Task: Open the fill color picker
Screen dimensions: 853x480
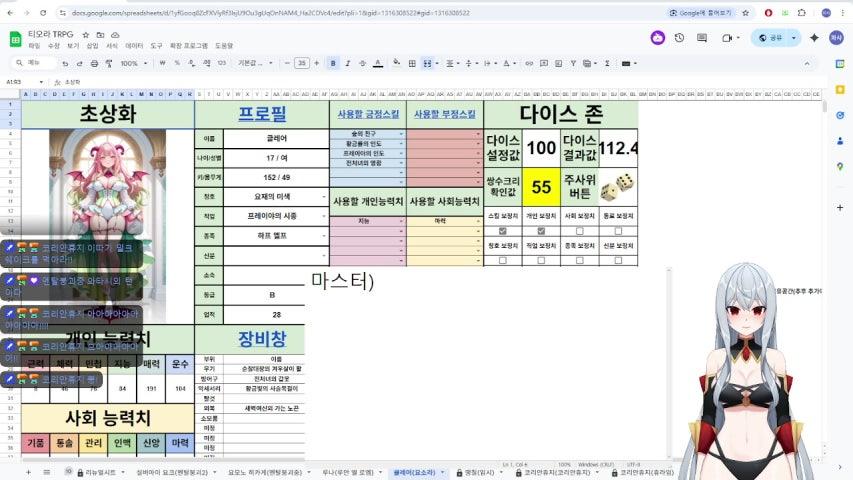Action: click(x=397, y=64)
